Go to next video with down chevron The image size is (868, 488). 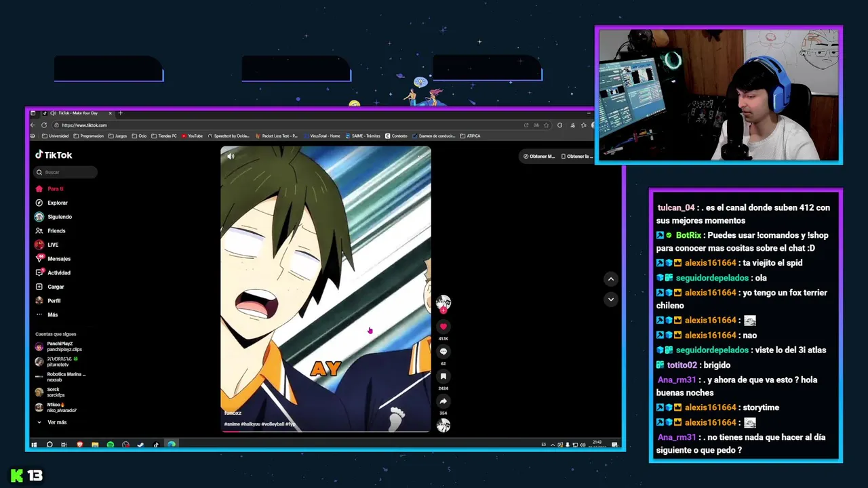click(x=610, y=299)
